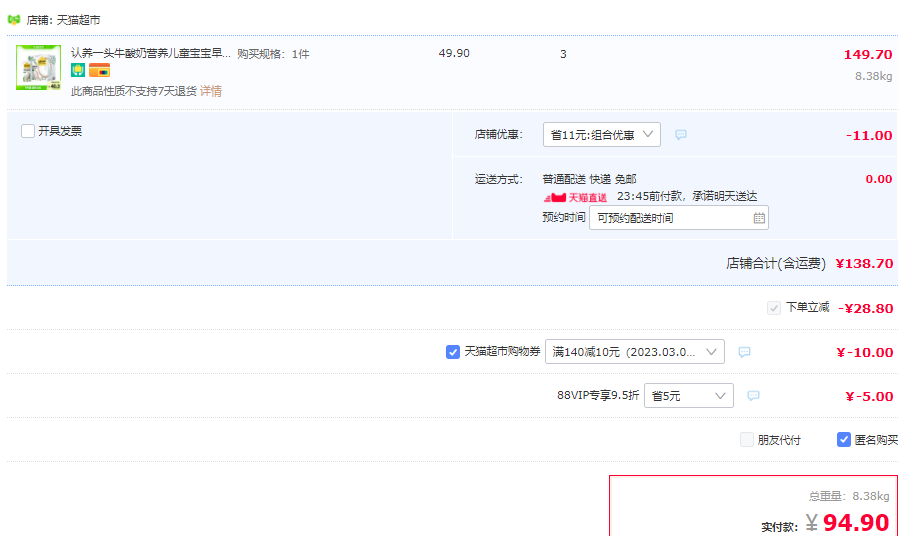Click the item quantity 3
Screen dimensions: 902x536
[563, 54]
